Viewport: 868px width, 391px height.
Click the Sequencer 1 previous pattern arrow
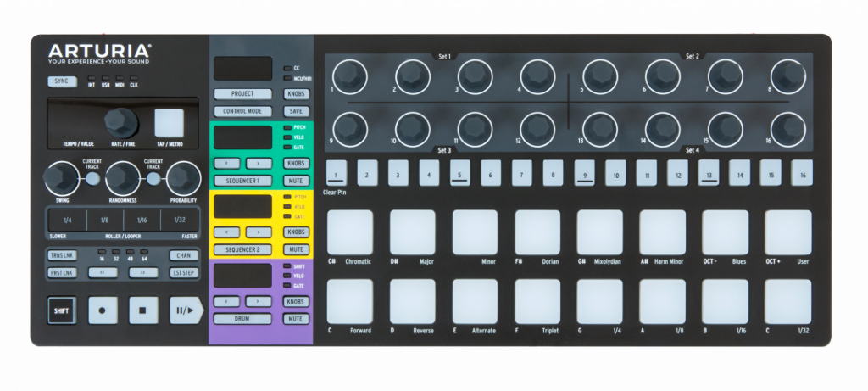pyautogui.click(x=227, y=164)
